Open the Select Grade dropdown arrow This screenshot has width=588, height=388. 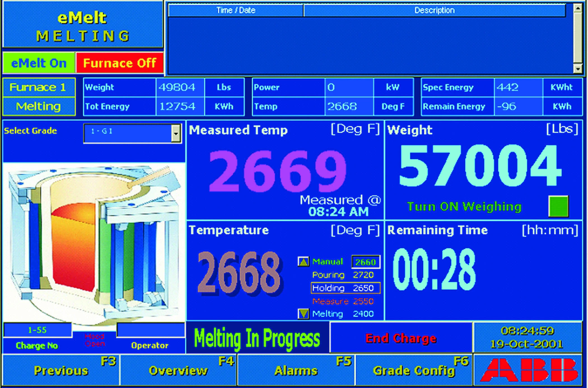[176, 133]
